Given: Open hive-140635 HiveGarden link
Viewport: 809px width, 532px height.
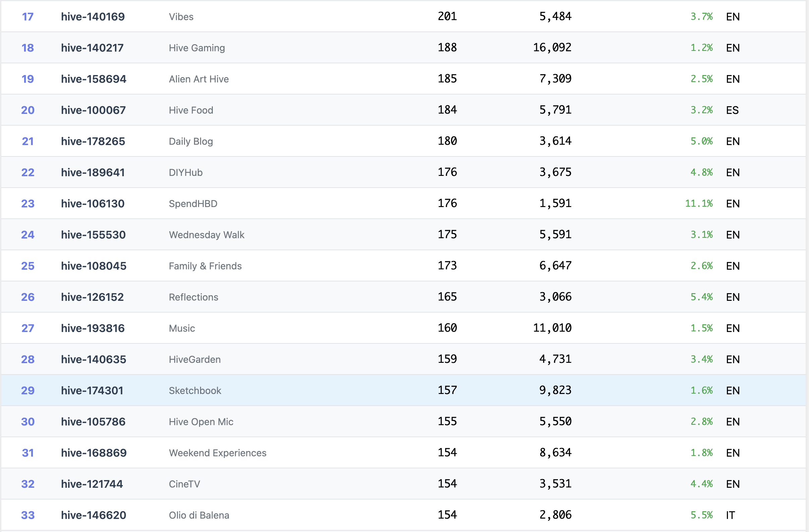Looking at the screenshot, I should click(94, 359).
